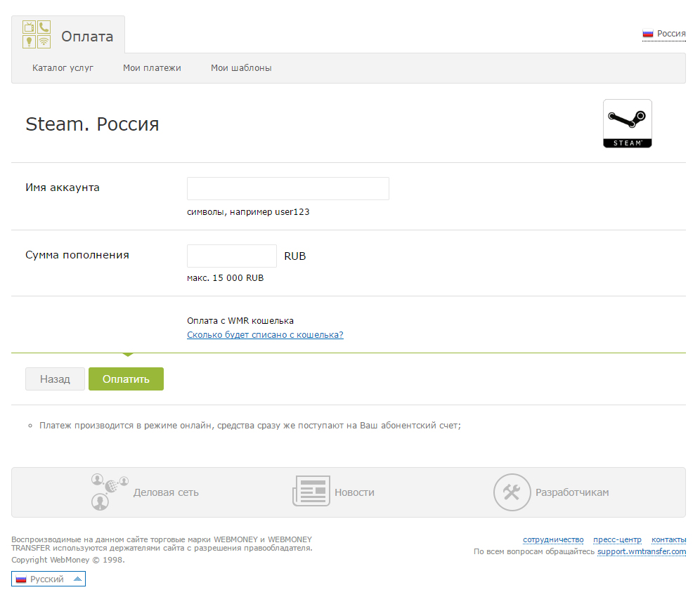Image resolution: width=700 pixels, height=597 pixels.
Task: Click note about Платеж производится в режиме онлайн
Action: tap(250, 426)
